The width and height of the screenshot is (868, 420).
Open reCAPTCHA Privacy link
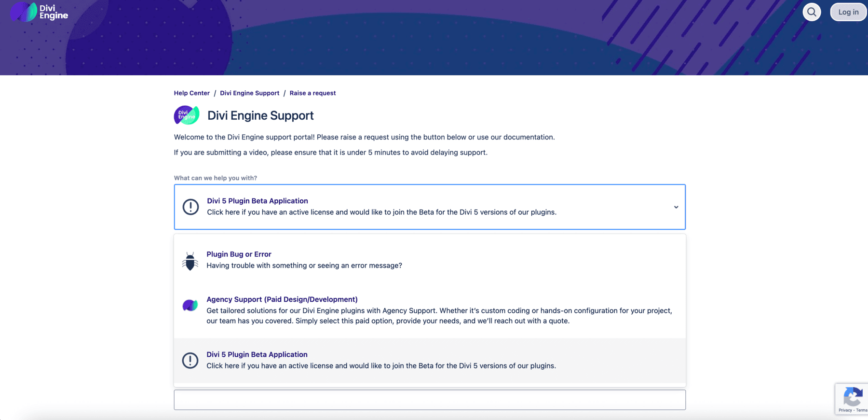click(844, 410)
